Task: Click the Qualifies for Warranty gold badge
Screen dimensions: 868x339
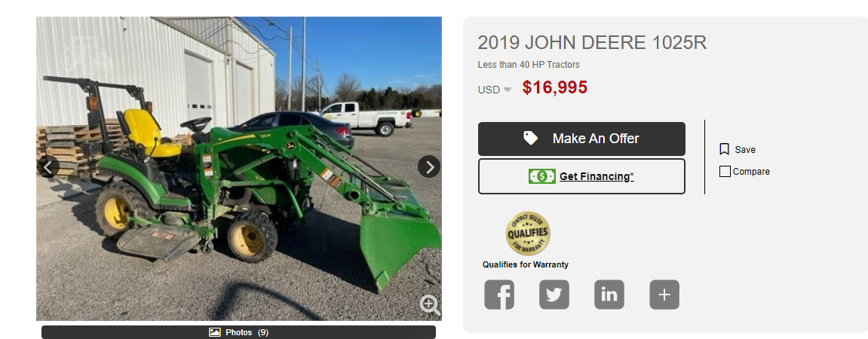Action: tap(528, 234)
